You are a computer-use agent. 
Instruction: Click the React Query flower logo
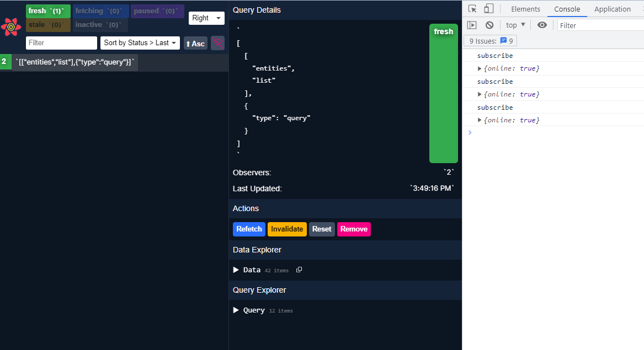pos(11,26)
